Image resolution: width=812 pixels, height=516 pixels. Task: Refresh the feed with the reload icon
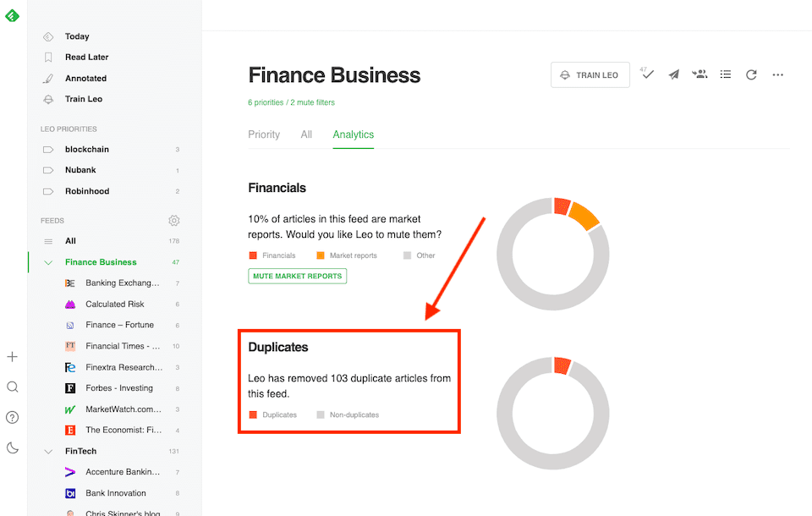[x=751, y=74]
